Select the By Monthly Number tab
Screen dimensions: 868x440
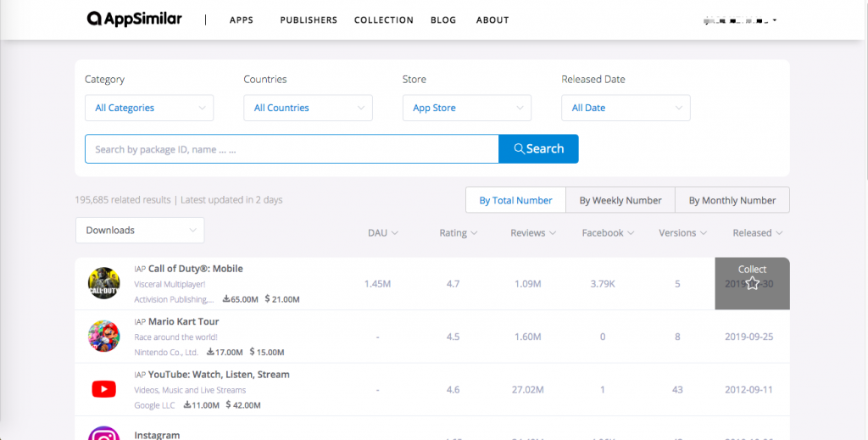tap(732, 200)
